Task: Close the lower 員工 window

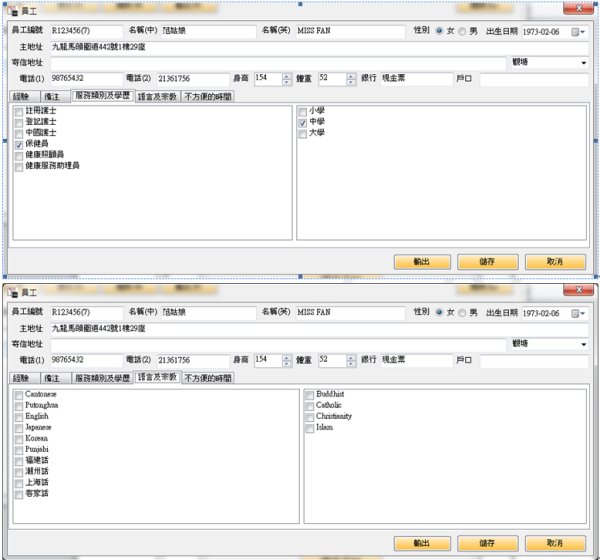Action: (578, 290)
